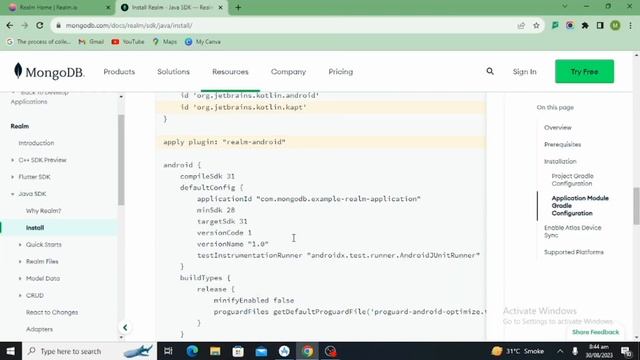Open the YouTube bookmark

(x=128, y=42)
